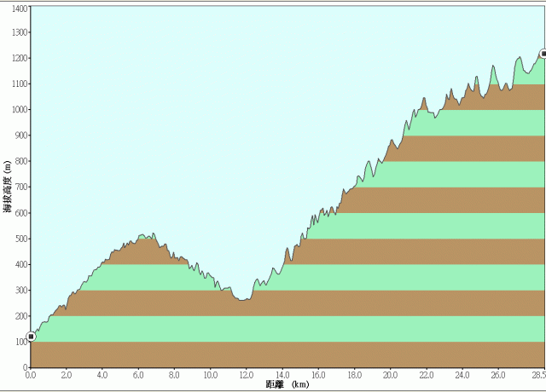This screenshot has width=546, height=392.
Task: Click the 1200 elevation axis label
Action: [x=20, y=58]
